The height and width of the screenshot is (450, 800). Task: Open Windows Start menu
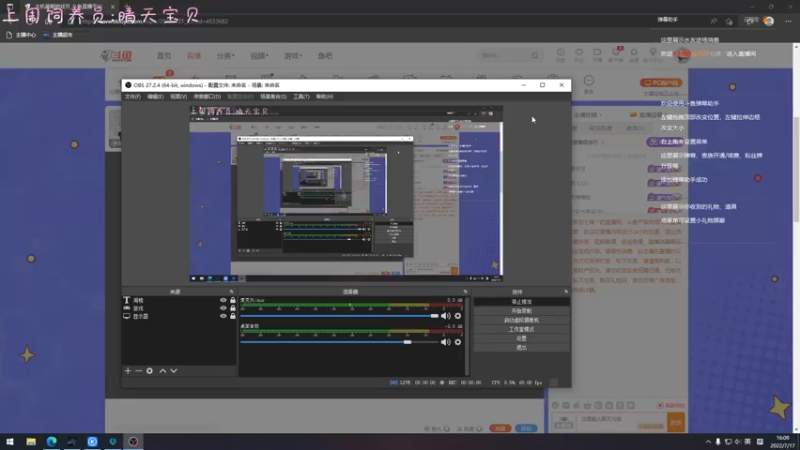[x=10, y=441]
